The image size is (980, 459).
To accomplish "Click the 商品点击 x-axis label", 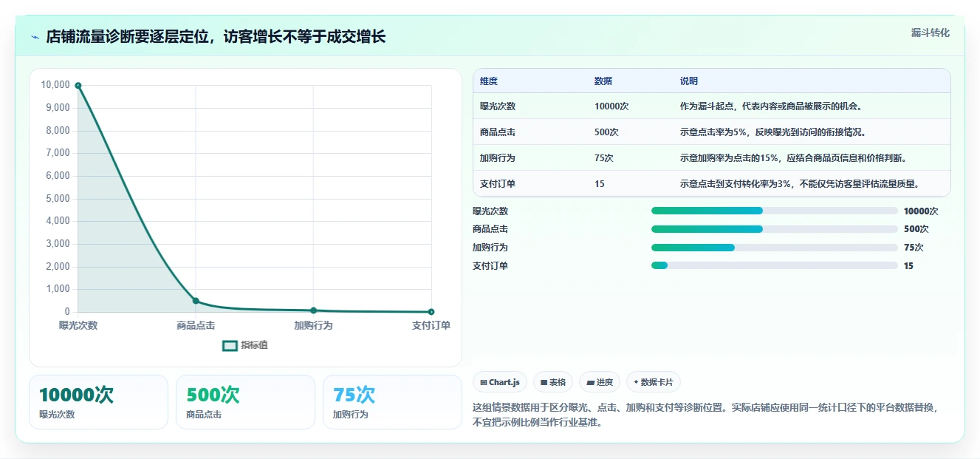I will 196,325.
